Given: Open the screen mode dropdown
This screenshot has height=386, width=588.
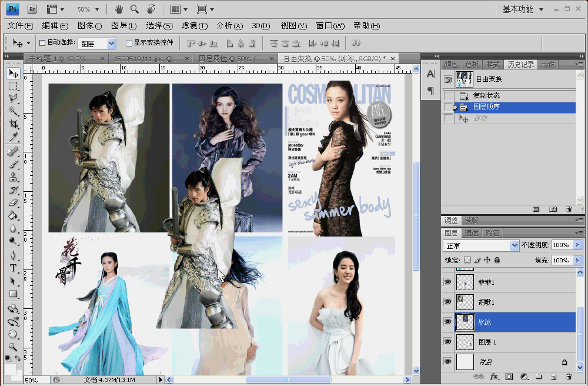Looking at the screenshot, I should 205,9.
